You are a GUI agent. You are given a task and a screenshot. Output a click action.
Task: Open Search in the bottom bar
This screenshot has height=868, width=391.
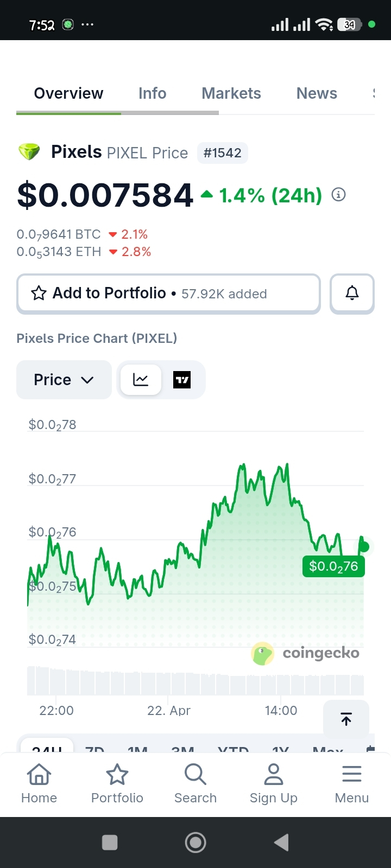(x=195, y=783)
